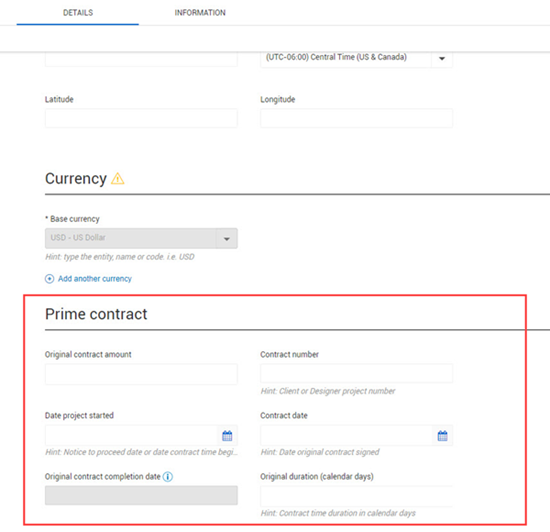The height and width of the screenshot is (532, 550).
Task: Focus the Latitude input field
Action: [x=141, y=118]
